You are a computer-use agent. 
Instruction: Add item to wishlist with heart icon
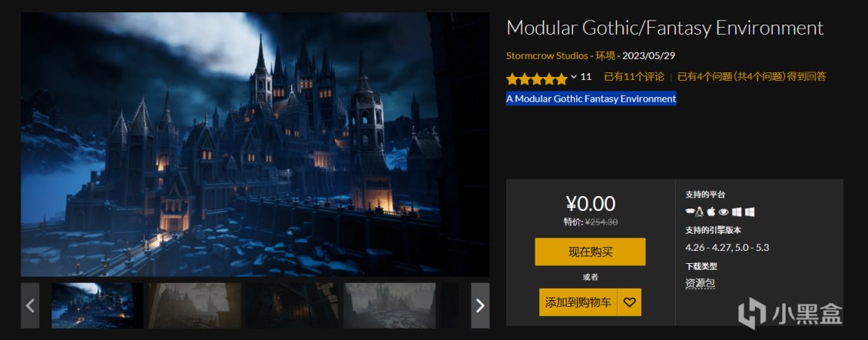[629, 302]
